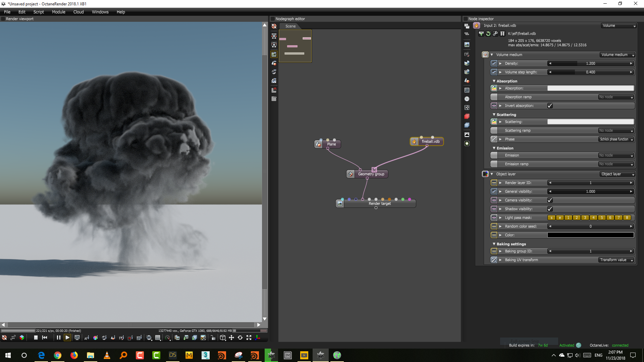Click the Render target node

[x=379, y=203]
